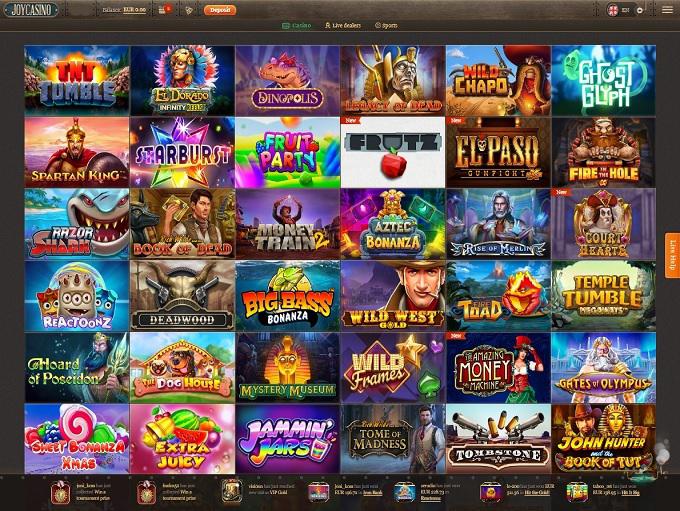Select the Casino tab
The image size is (680, 511).
297,26
